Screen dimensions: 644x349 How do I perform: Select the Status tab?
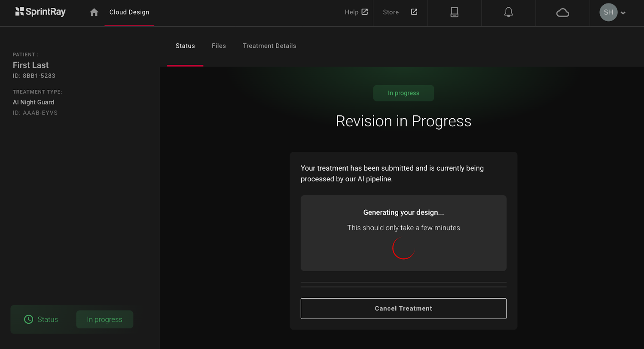pos(185,46)
